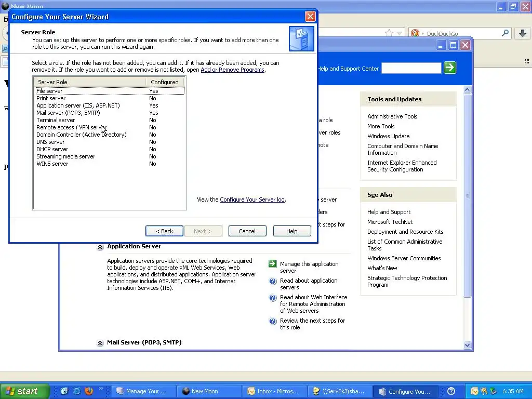Click the Server Role column header
The width and height of the screenshot is (532, 399).
[x=90, y=82]
